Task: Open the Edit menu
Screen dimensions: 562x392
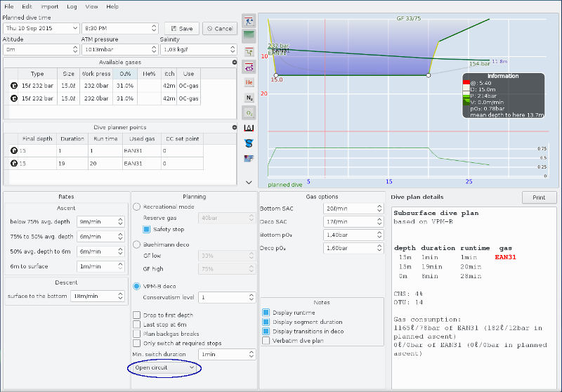Action: pos(27,6)
